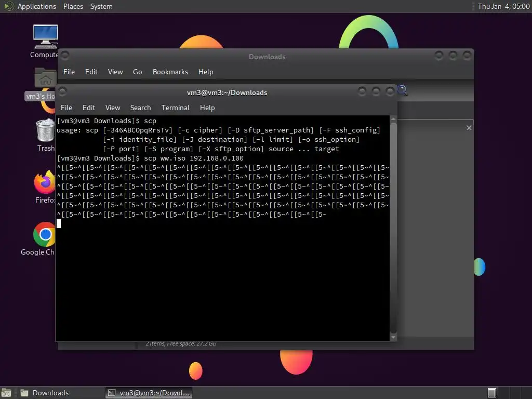This screenshot has width=532, height=399.
Task: Open File menu in Downloads window
Action: [x=69, y=72]
